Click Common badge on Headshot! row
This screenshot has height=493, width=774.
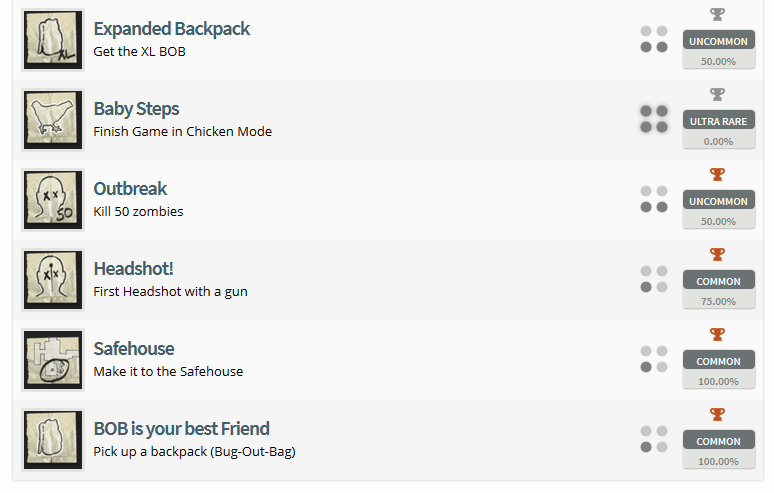(x=718, y=281)
